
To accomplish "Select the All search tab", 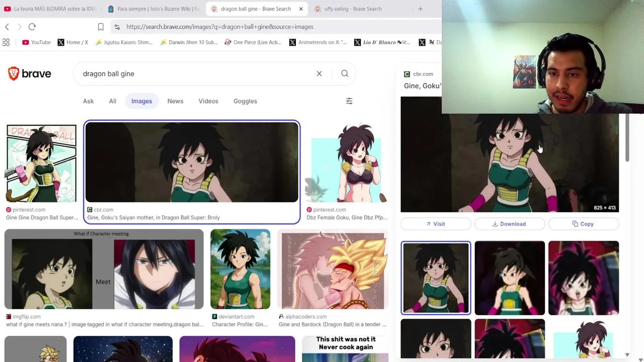I will [x=113, y=101].
